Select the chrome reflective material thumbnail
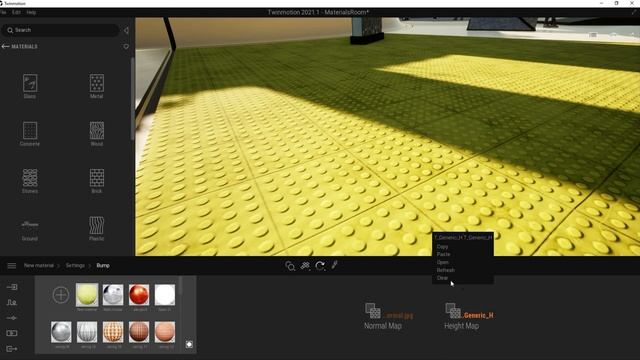This screenshot has height=360, width=640. (x=113, y=295)
